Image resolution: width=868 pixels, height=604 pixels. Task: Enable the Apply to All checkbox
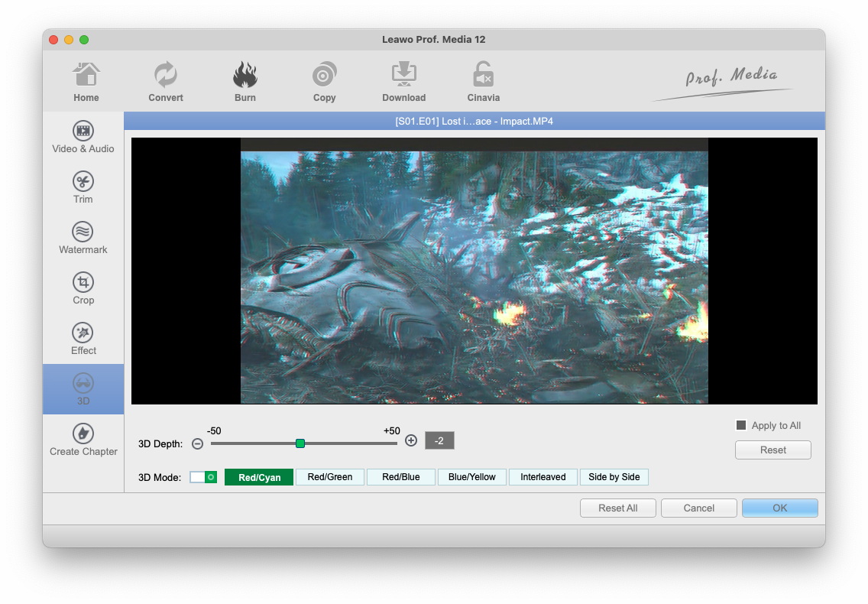[740, 426]
